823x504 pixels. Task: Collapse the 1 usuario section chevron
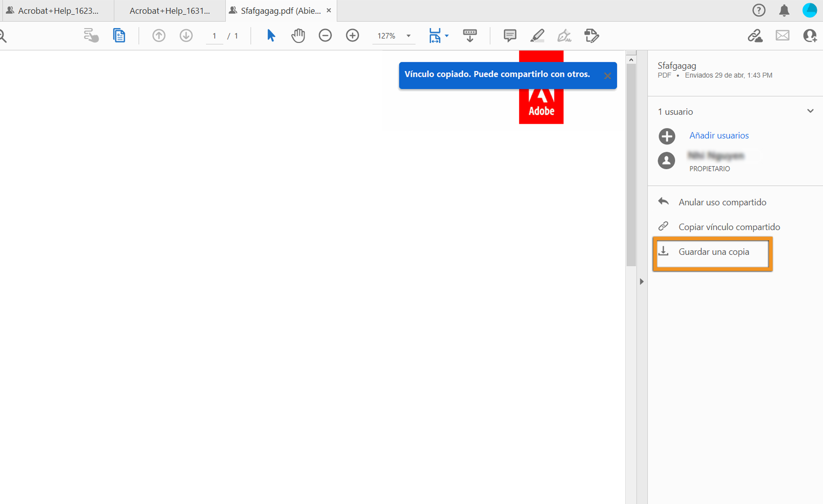point(810,111)
